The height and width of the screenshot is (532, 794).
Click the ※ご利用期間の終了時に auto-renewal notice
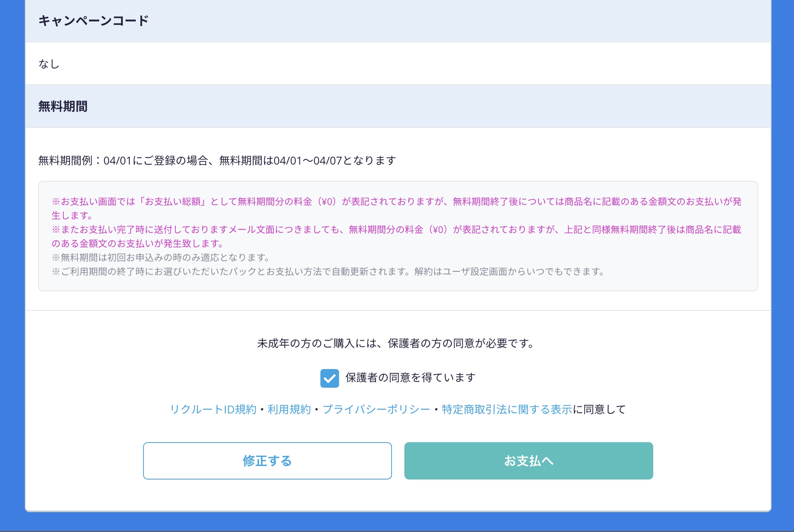pos(328,271)
